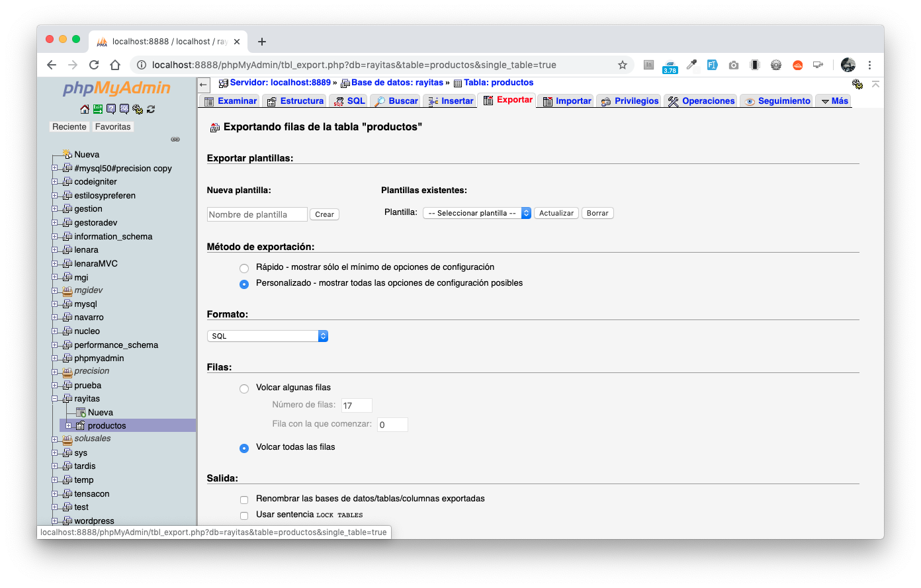The image size is (921, 588).
Task: Open the Operaciones tab
Action: [x=701, y=101]
